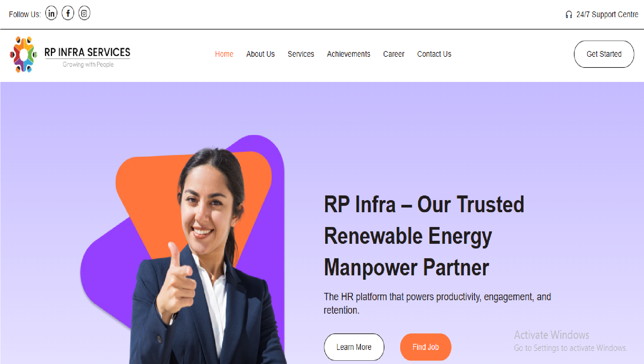
Task: Click the hero headline about Renewable Energy
Action: point(424,236)
